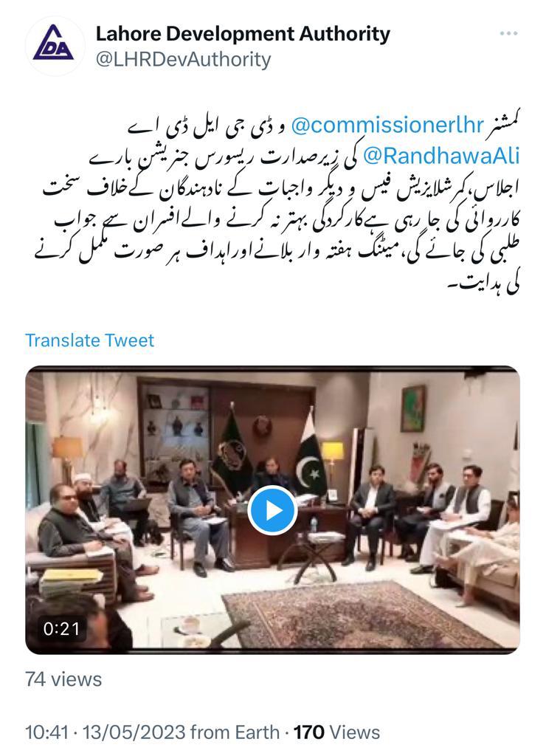Click the wall painting in video thumbnail

tap(413, 408)
